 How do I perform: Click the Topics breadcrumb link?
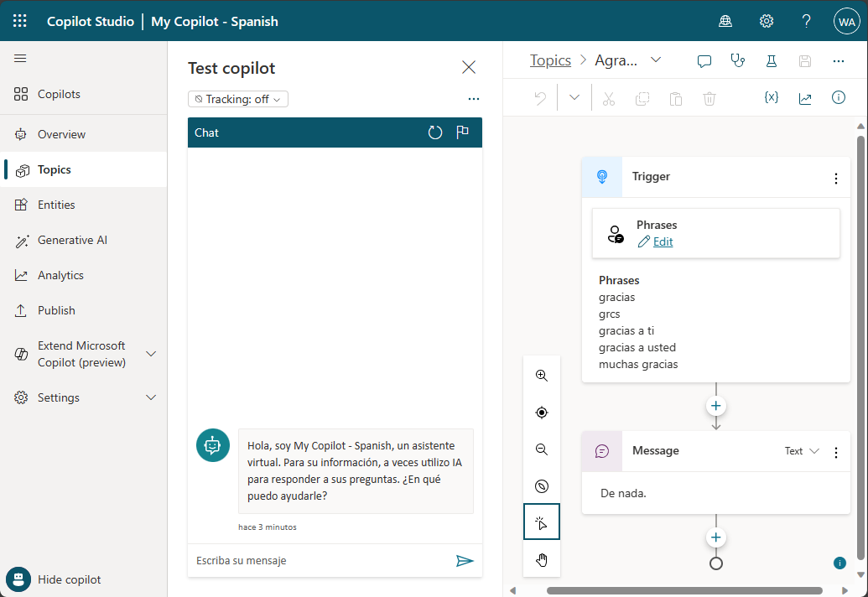[550, 60]
